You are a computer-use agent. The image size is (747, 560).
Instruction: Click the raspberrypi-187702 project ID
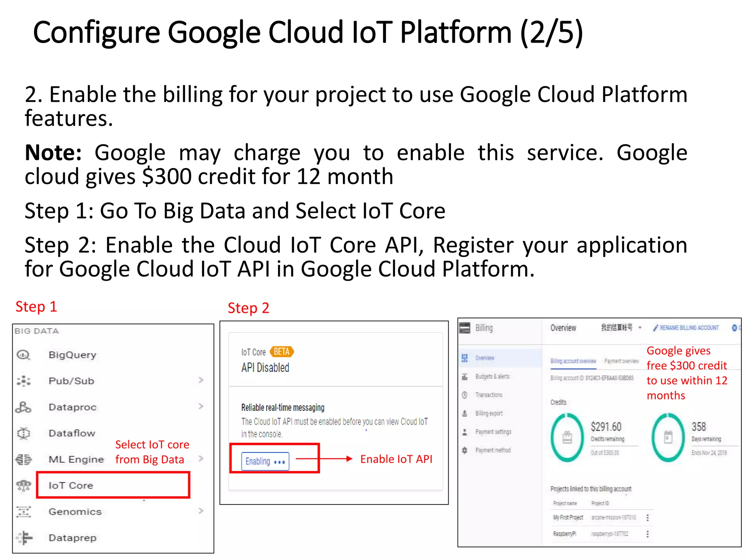click(x=609, y=534)
